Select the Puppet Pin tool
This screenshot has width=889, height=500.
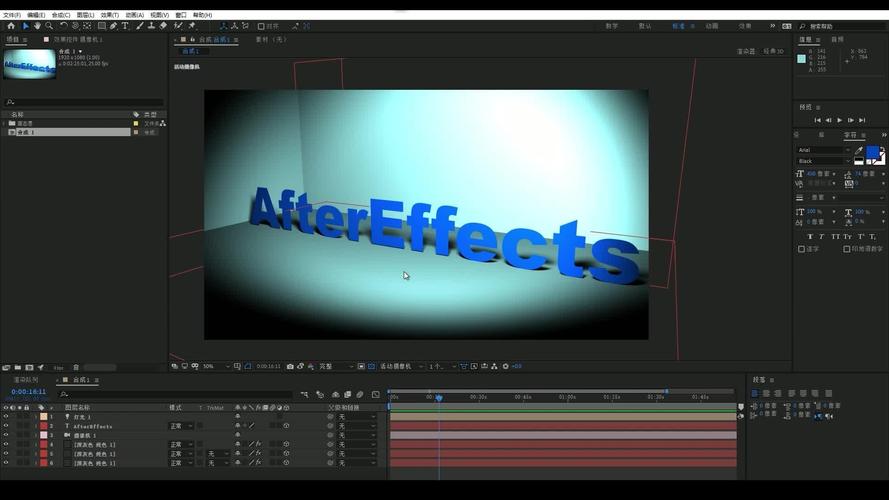(192, 26)
